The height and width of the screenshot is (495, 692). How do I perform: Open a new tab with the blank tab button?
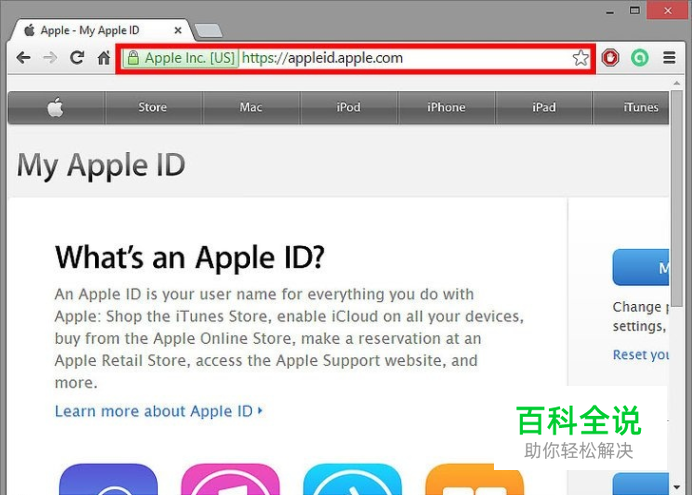tap(208, 31)
